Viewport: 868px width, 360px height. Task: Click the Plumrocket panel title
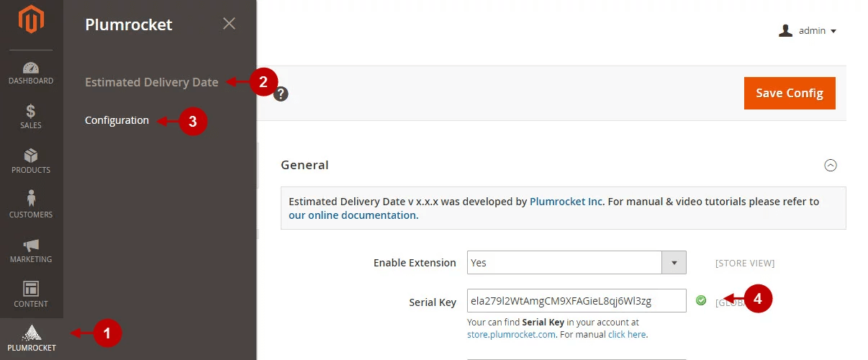[129, 24]
